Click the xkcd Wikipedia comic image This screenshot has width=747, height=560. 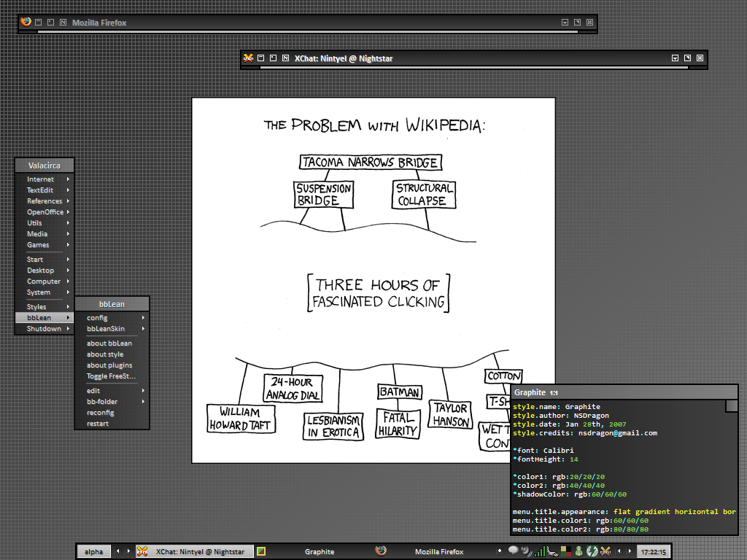point(373,280)
